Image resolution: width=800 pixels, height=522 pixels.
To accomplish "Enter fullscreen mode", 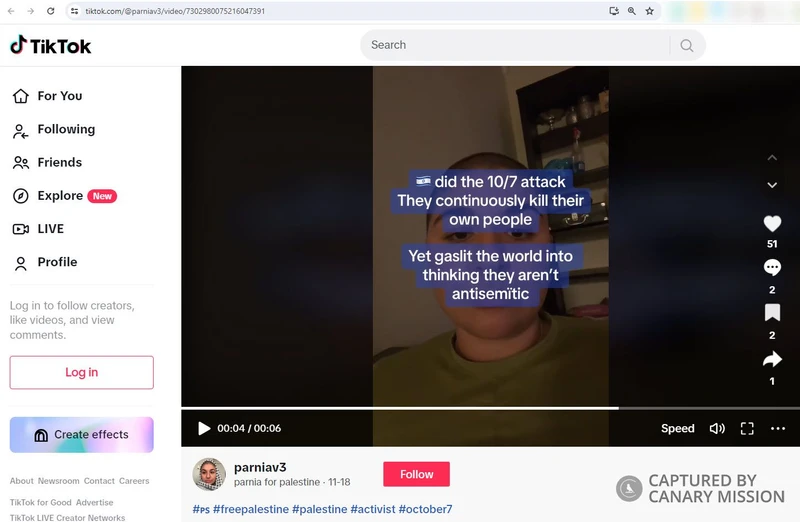I will point(747,428).
